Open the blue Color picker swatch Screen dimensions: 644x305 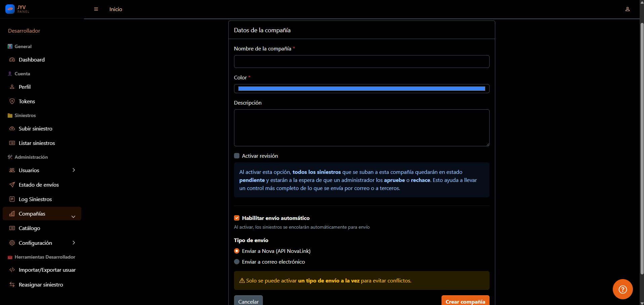coord(361,88)
